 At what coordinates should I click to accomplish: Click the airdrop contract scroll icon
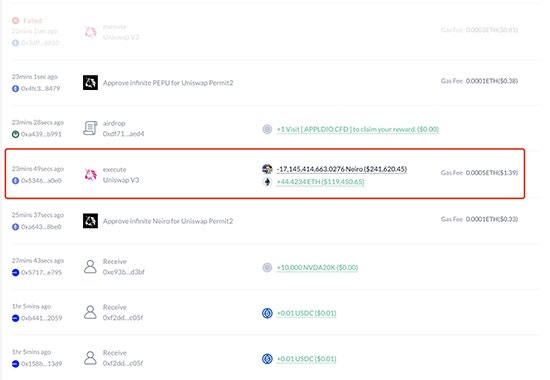pyautogui.click(x=90, y=128)
